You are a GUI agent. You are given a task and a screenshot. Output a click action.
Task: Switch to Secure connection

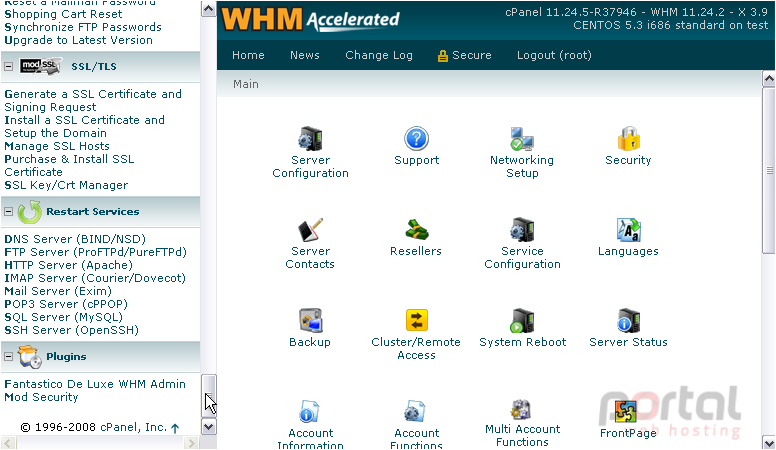465,55
